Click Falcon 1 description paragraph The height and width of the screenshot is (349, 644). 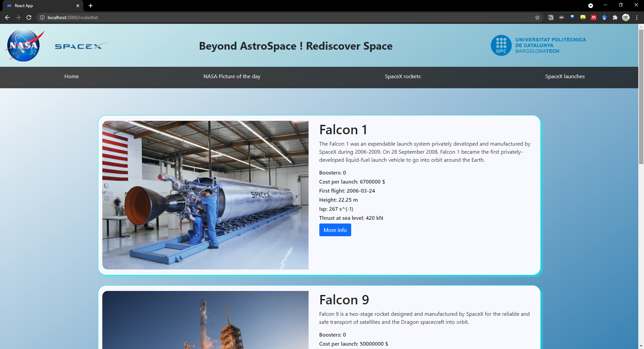425,152
